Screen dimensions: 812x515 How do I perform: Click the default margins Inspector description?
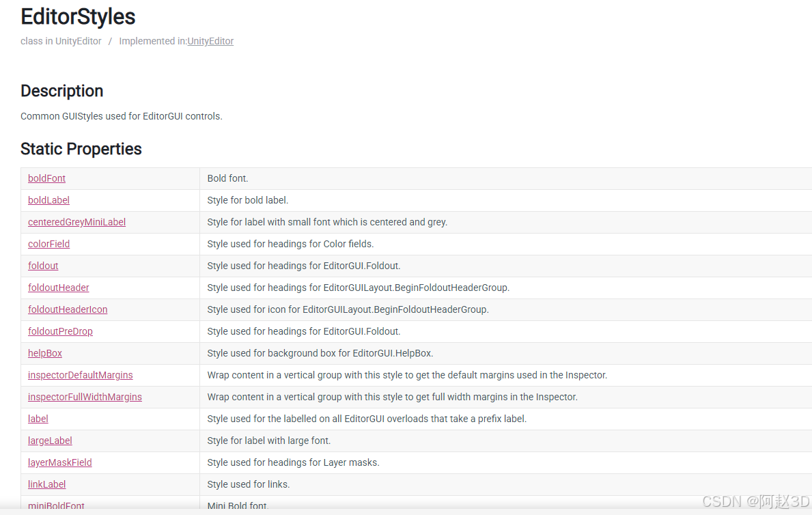tap(407, 374)
